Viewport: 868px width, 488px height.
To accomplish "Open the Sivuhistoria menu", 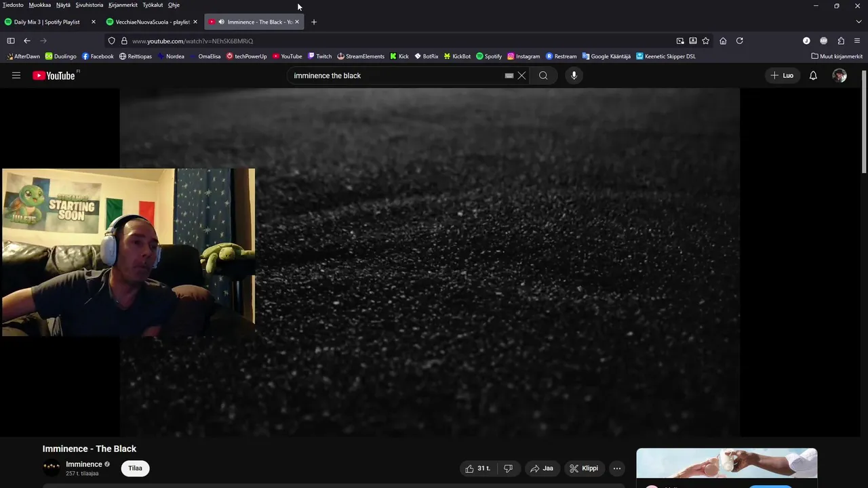I will 90,5.
